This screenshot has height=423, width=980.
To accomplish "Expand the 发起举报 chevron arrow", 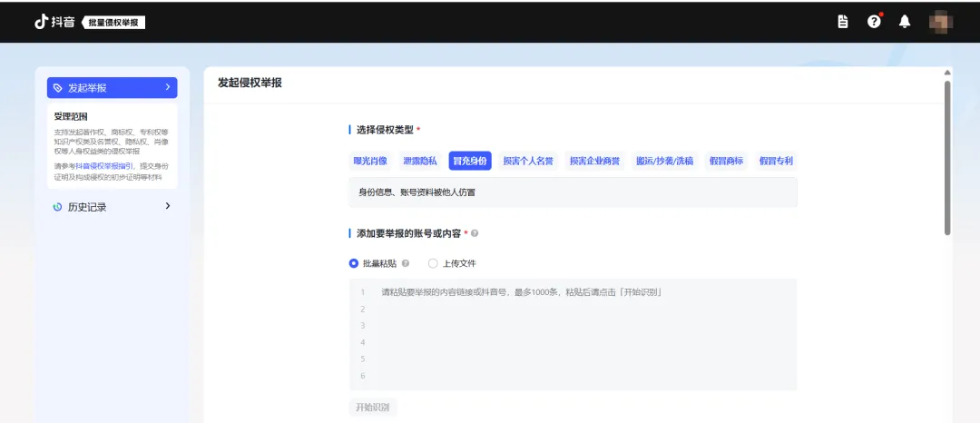I will click(x=168, y=87).
